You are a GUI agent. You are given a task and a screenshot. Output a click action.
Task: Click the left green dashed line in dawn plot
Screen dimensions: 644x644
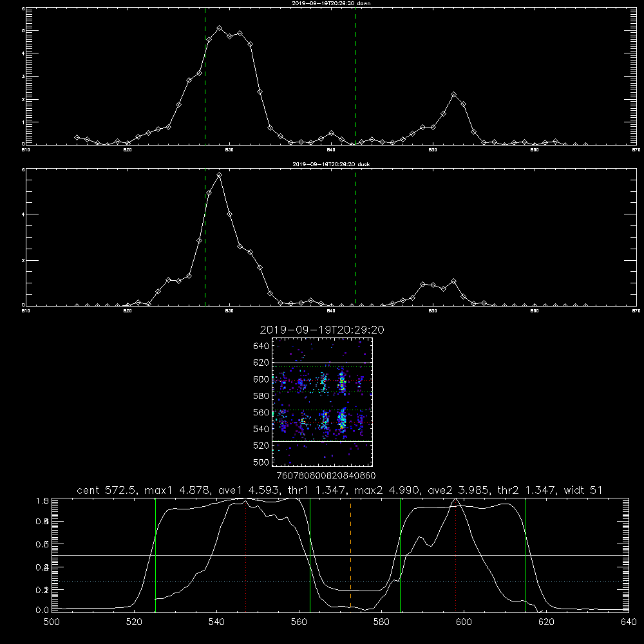click(x=205, y=76)
